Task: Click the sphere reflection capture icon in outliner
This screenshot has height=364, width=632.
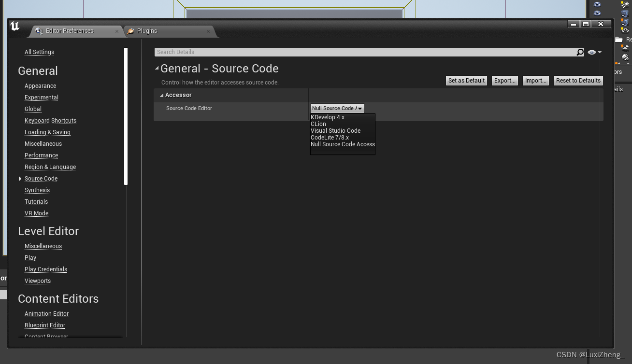Action: pos(625,57)
